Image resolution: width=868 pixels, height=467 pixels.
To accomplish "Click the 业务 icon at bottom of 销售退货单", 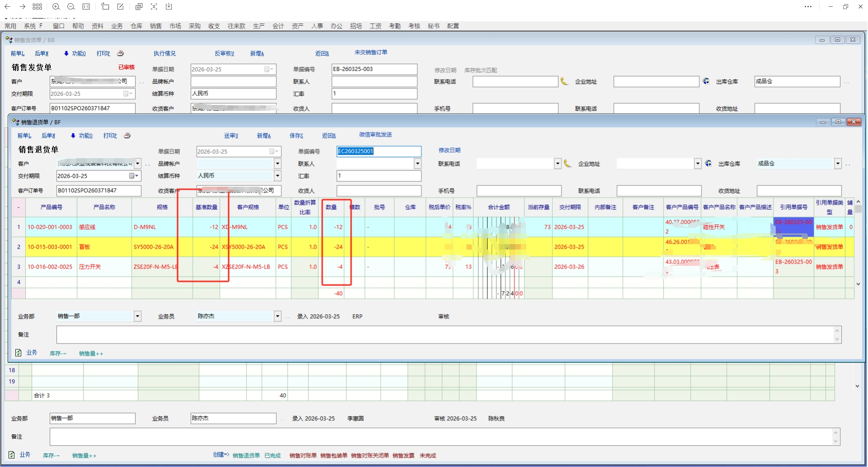I will [x=19, y=353].
